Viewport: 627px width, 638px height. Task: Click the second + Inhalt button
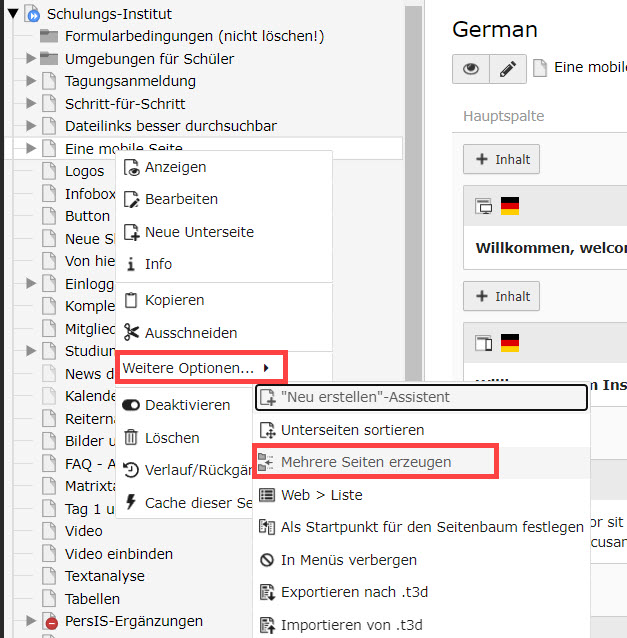(x=501, y=296)
